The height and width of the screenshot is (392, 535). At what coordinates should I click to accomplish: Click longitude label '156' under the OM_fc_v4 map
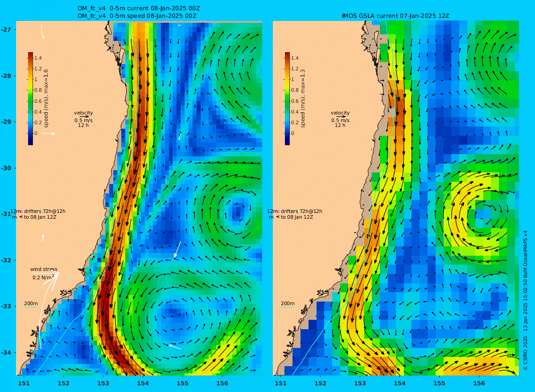coord(222,383)
